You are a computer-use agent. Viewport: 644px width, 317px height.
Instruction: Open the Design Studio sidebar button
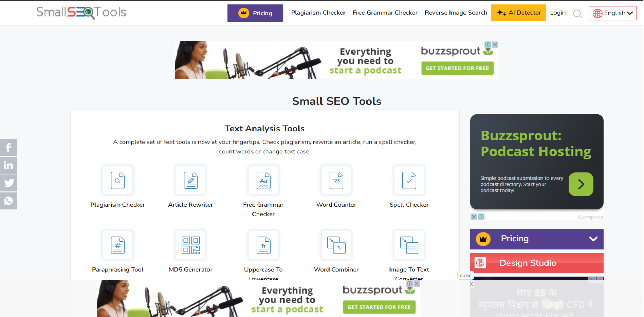[x=537, y=263]
